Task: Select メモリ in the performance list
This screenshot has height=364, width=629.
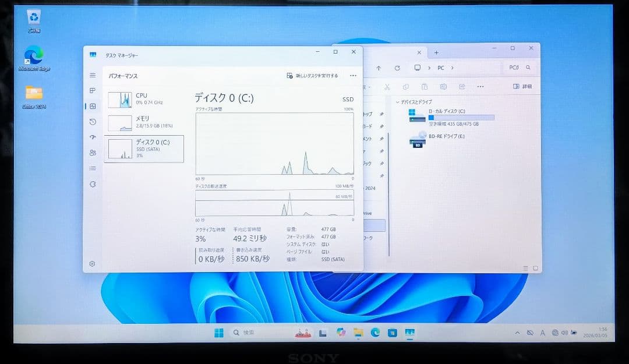Action: click(143, 121)
